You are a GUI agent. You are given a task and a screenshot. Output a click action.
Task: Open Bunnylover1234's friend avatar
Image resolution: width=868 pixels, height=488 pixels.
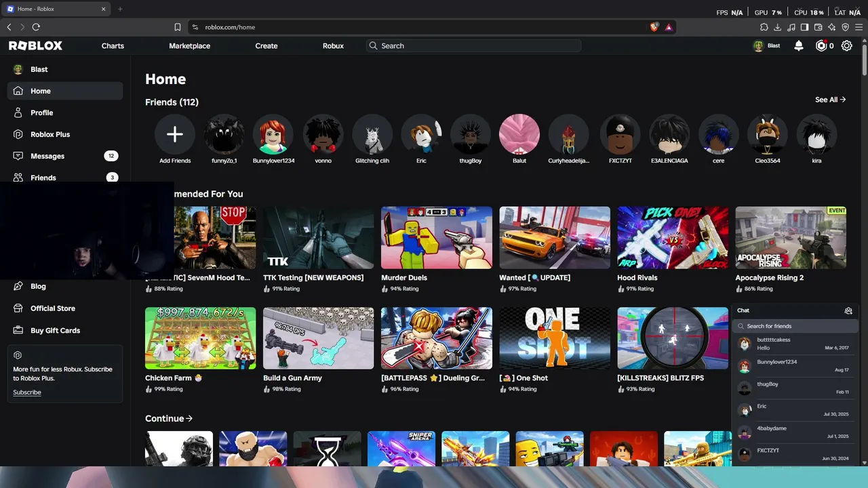click(x=273, y=134)
